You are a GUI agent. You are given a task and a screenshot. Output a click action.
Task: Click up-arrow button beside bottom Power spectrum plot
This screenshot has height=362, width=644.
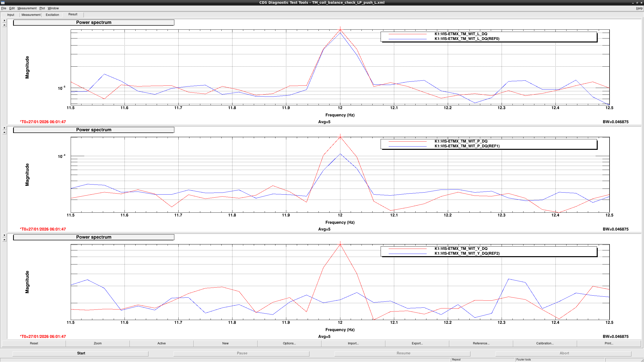(x=4, y=240)
